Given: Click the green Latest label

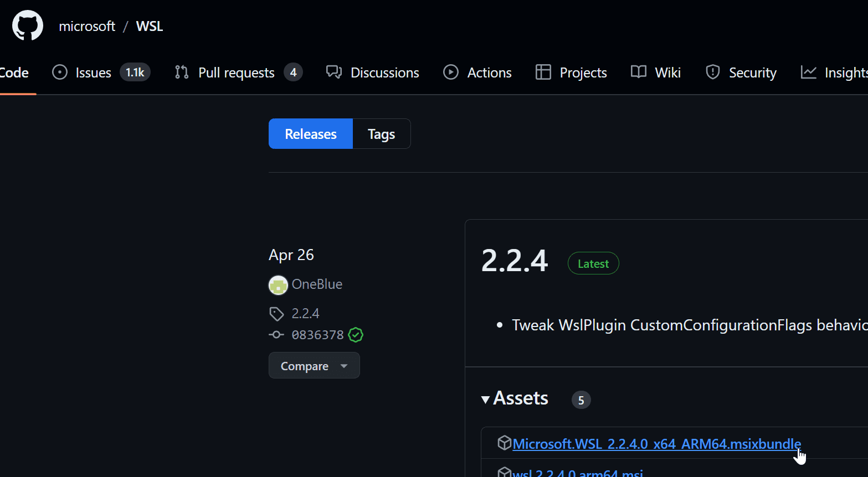Looking at the screenshot, I should (593, 263).
